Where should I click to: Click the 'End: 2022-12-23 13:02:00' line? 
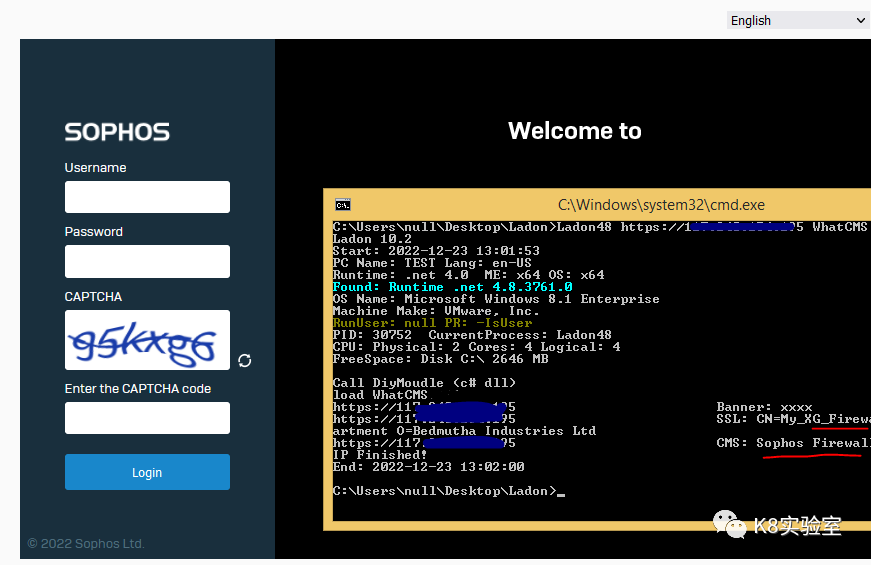click(428, 467)
